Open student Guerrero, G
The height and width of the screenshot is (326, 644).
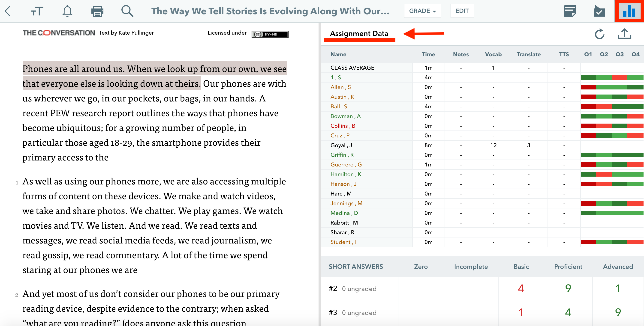(x=346, y=165)
